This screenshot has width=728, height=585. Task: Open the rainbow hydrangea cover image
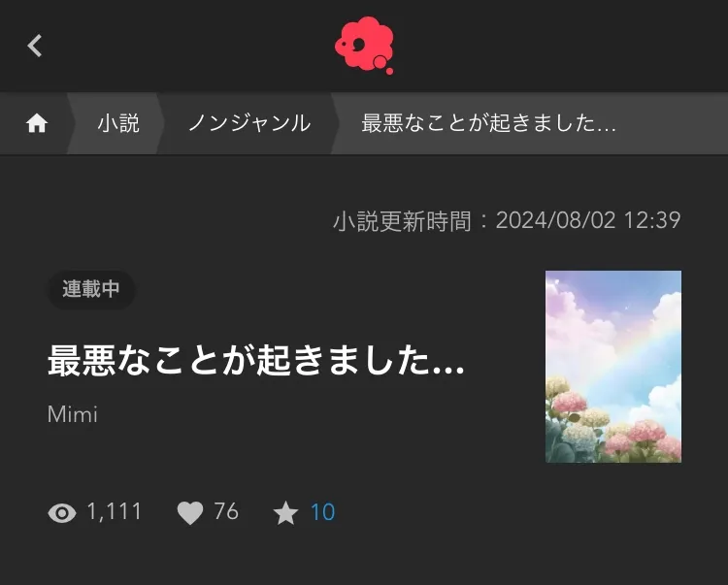(613, 367)
